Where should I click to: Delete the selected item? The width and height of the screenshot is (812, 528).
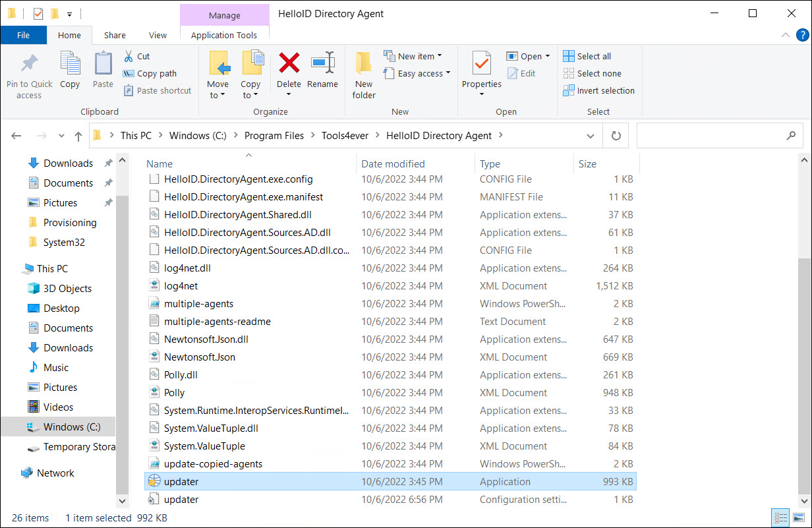tap(289, 75)
